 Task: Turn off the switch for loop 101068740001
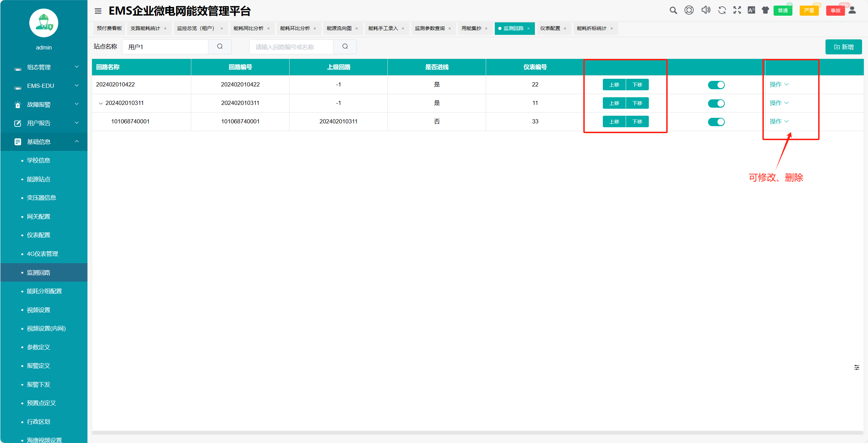point(716,122)
